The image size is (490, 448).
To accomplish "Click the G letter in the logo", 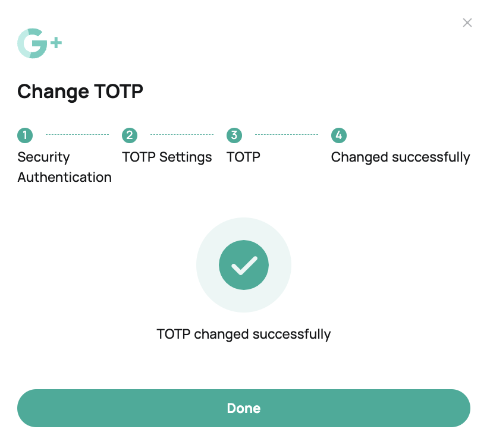I will [x=32, y=43].
